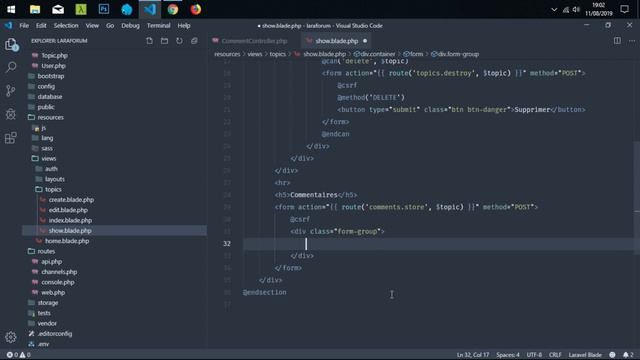Show errors and warnings in status bar
Screen dimensions: 640x360
(x=18, y=355)
